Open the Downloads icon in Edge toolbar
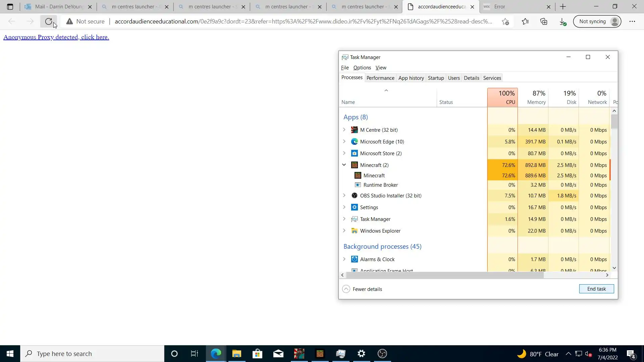This screenshot has width=644, height=362. point(562,21)
